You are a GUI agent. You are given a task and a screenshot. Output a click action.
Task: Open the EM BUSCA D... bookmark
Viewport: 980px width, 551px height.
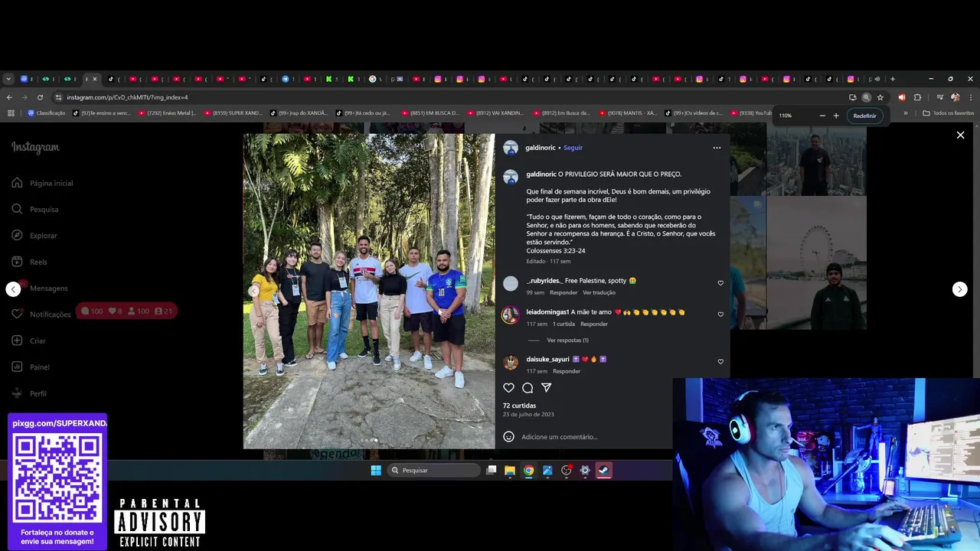point(430,113)
